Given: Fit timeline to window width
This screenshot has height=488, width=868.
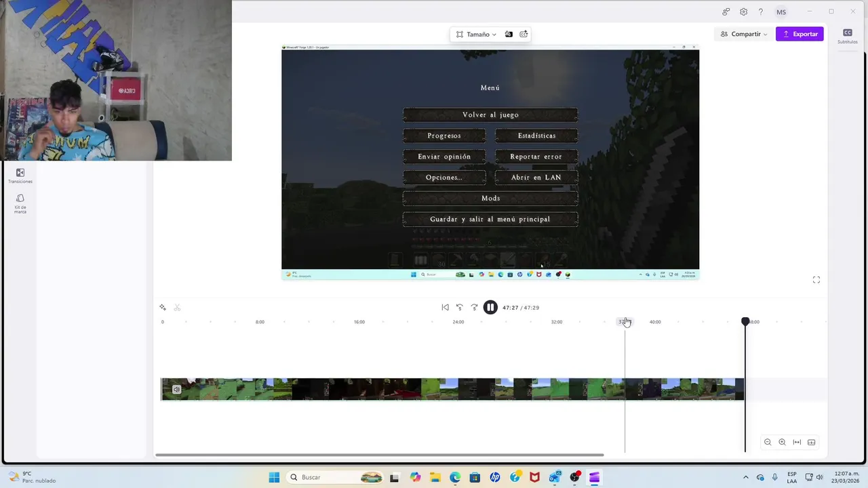Looking at the screenshot, I should point(797,442).
